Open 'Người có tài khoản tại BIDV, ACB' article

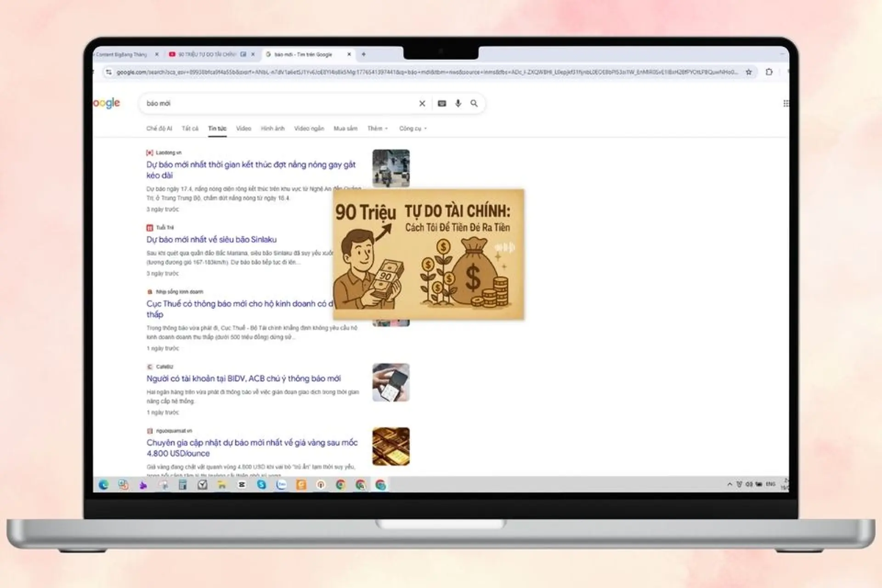(243, 379)
